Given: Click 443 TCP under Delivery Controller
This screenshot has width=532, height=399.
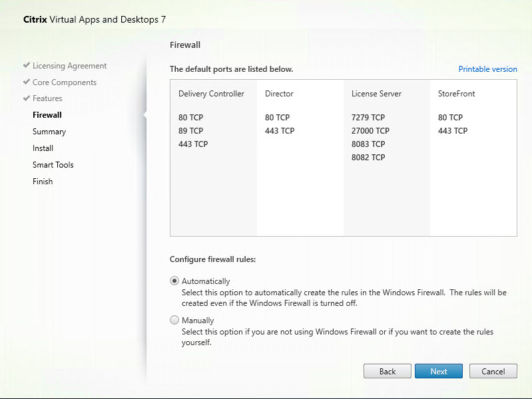Looking at the screenshot, I should click(193, 144).
